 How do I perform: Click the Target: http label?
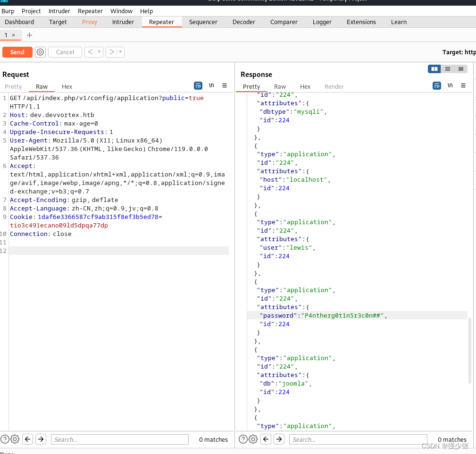coord(459,52)
